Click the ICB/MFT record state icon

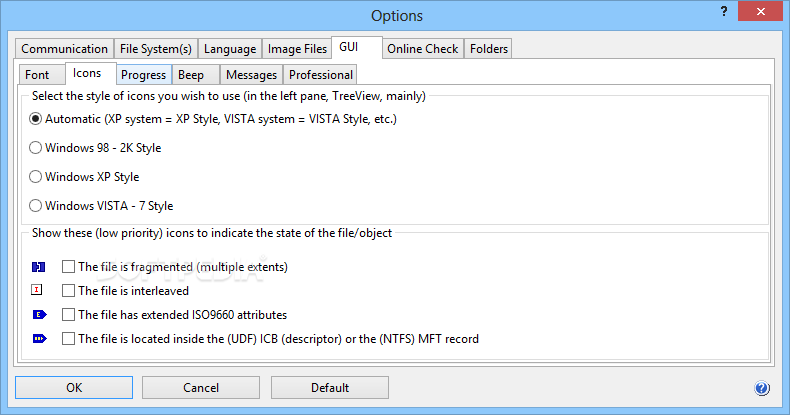click(38, 338)
